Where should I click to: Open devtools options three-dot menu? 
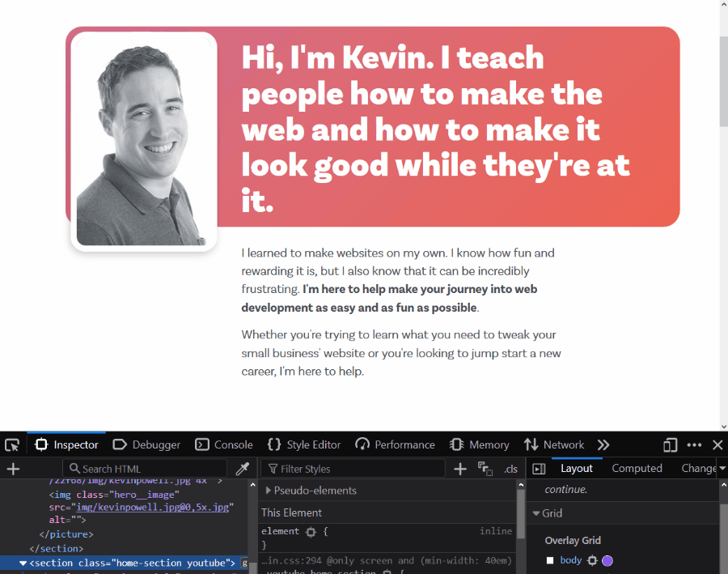click(694, 444)
